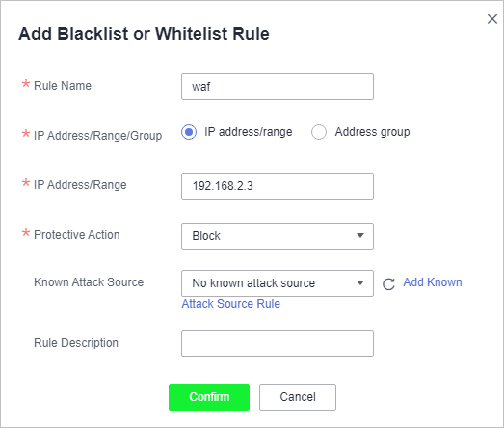Follow the Attack Source Rule link
The height and width of the screenshot is (428, 504).
click(x=230, y=304)
